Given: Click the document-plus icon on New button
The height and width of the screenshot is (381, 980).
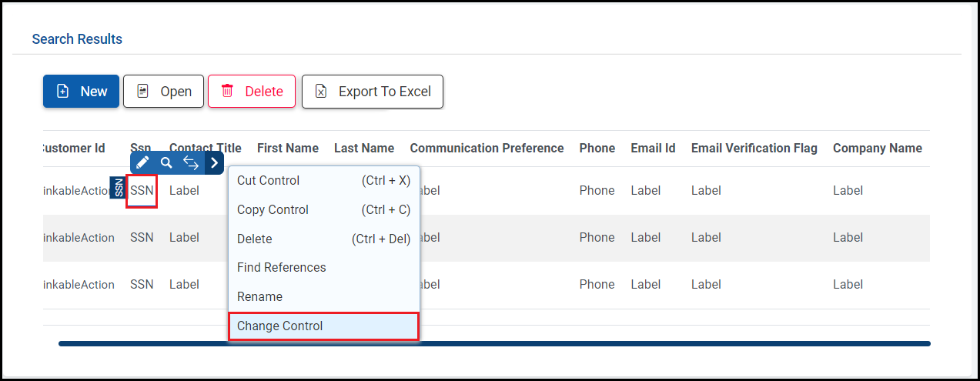Looking at the screenshot, I should (63, 92).
